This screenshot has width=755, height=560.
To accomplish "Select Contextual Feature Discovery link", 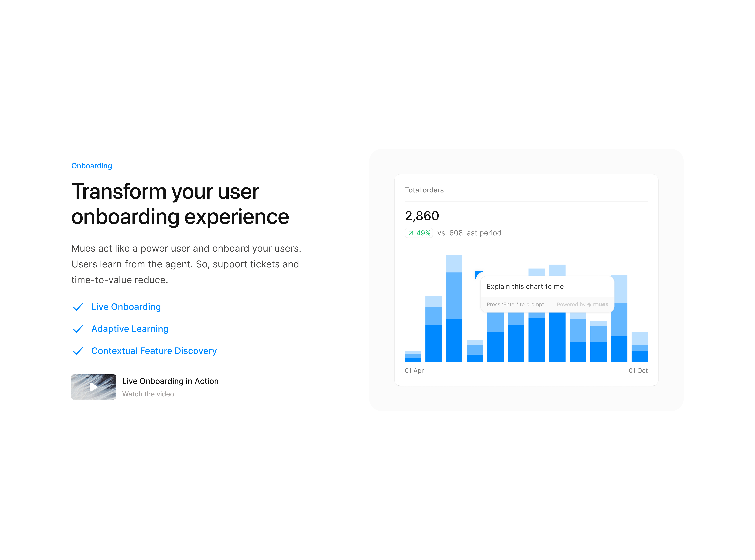I will (154, 351).
